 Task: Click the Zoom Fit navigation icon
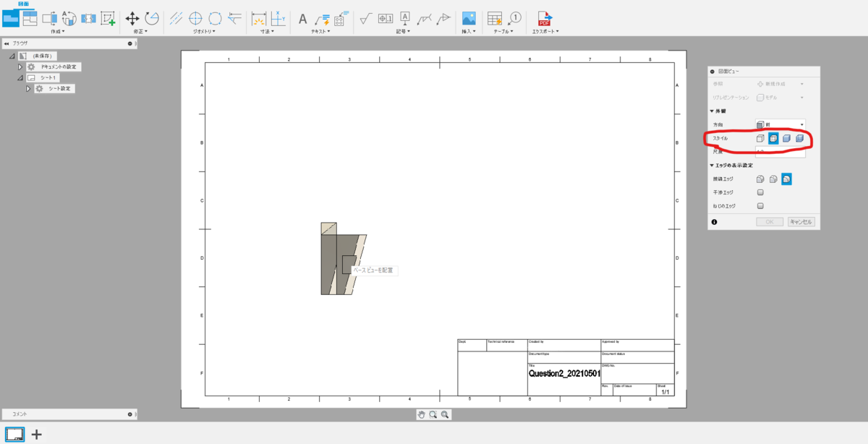pyautogui.click(x=445, y=414)
